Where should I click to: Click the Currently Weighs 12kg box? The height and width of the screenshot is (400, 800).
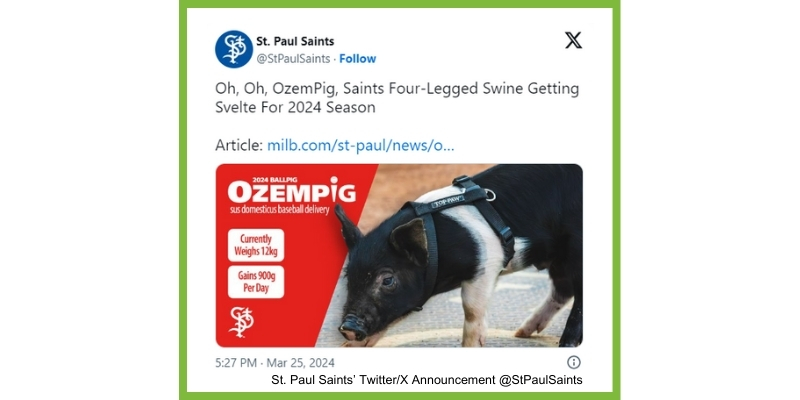(x=256, y=245)
